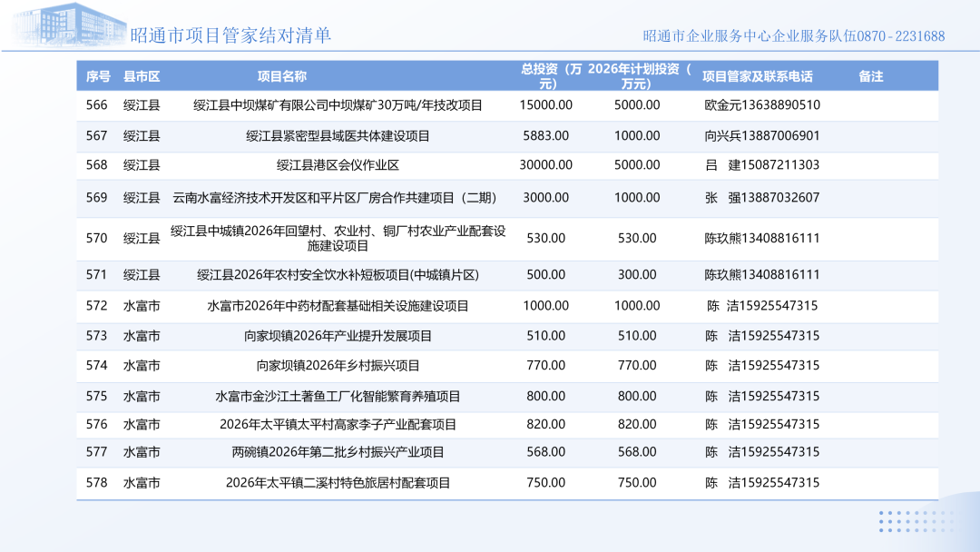Click the 总投资（万元）column header
Image resolution: width=980 pixels, height=552 pixels.
551,76
